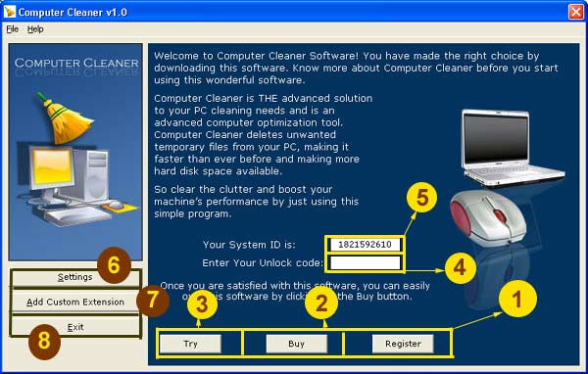Click the yellow callout circle numbered 4

click(x=461, y=267)
